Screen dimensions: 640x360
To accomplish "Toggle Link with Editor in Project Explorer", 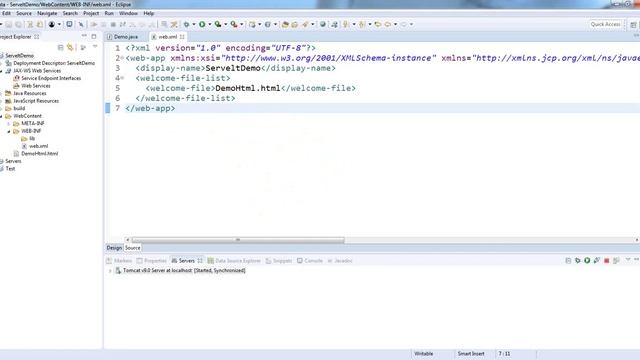I will click(x=71, y=48).
